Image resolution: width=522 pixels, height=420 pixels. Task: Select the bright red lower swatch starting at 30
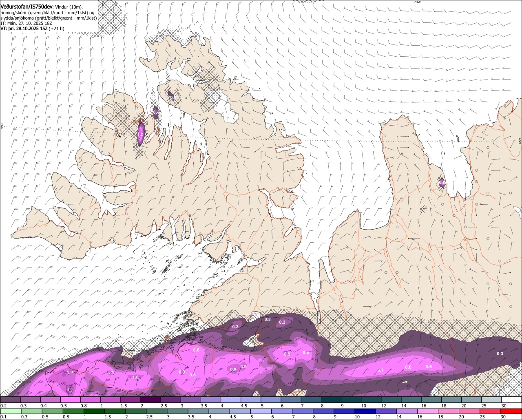click(x=511, y=411)
